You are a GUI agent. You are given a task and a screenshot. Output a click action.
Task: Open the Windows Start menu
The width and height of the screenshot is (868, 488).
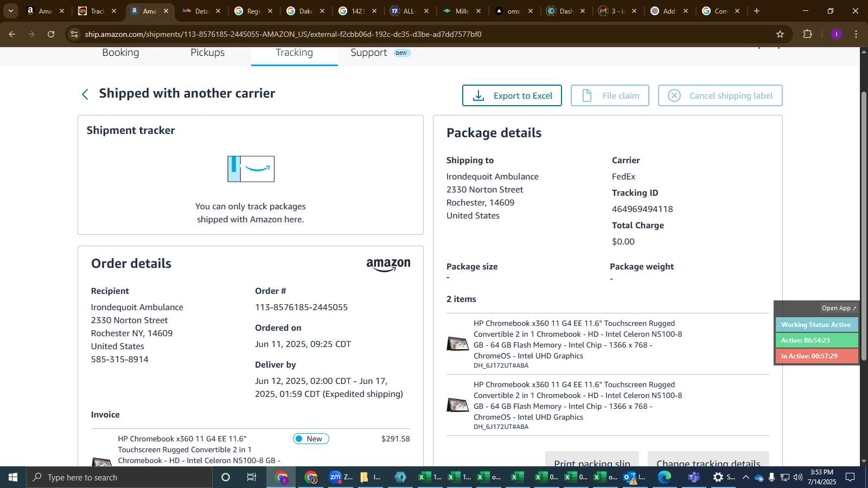tap(13, 477)
